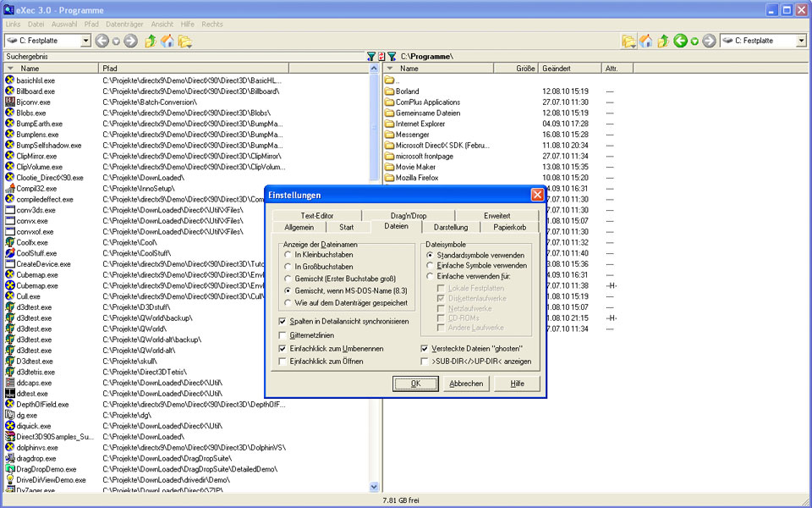
Task: Click the filter funnel next to the C:\Programme\ path
Action: pos(392,57)
